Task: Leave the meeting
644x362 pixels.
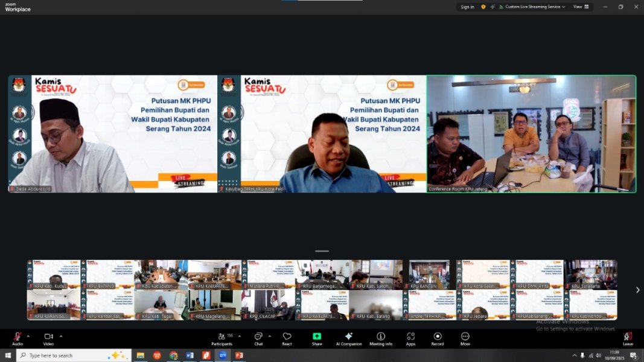Action: 628,337
